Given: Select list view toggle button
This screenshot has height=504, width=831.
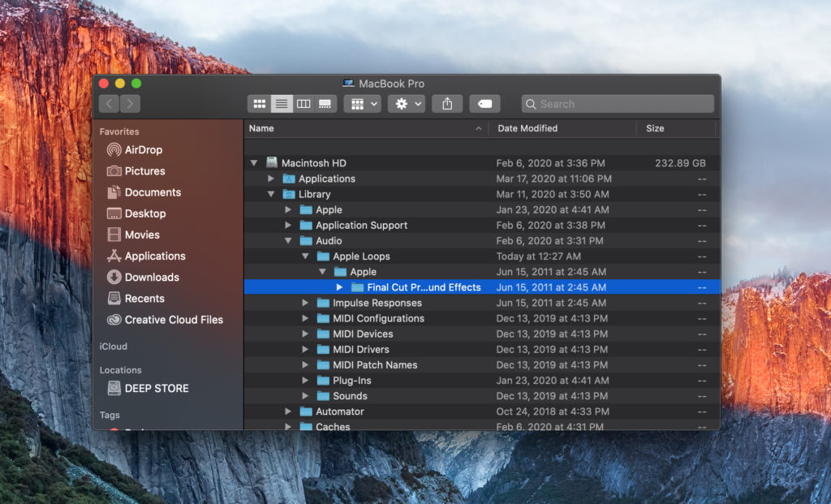Looking at the screenshot, I should 282,104.
